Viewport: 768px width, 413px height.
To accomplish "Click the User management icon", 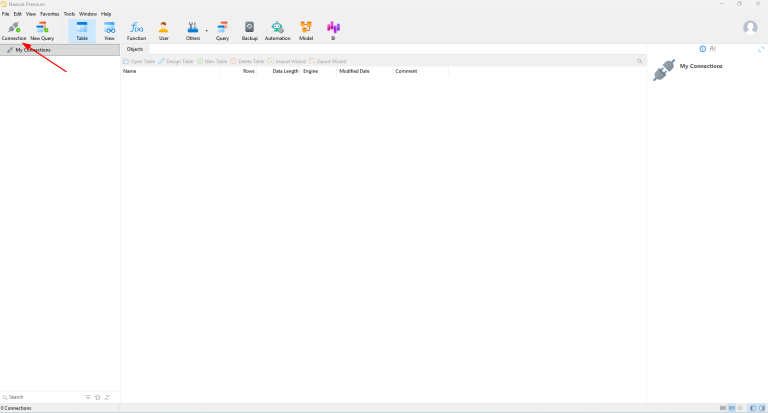I will coord(164,30).
